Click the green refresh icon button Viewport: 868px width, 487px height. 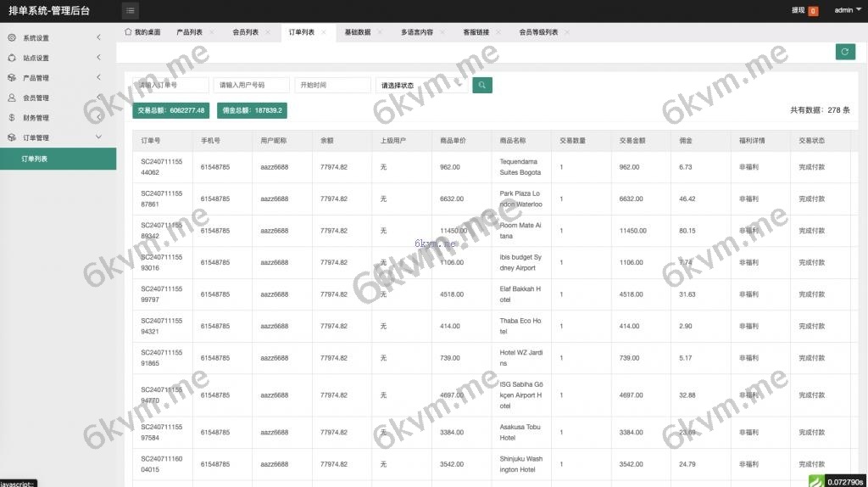tap(844, 52)
